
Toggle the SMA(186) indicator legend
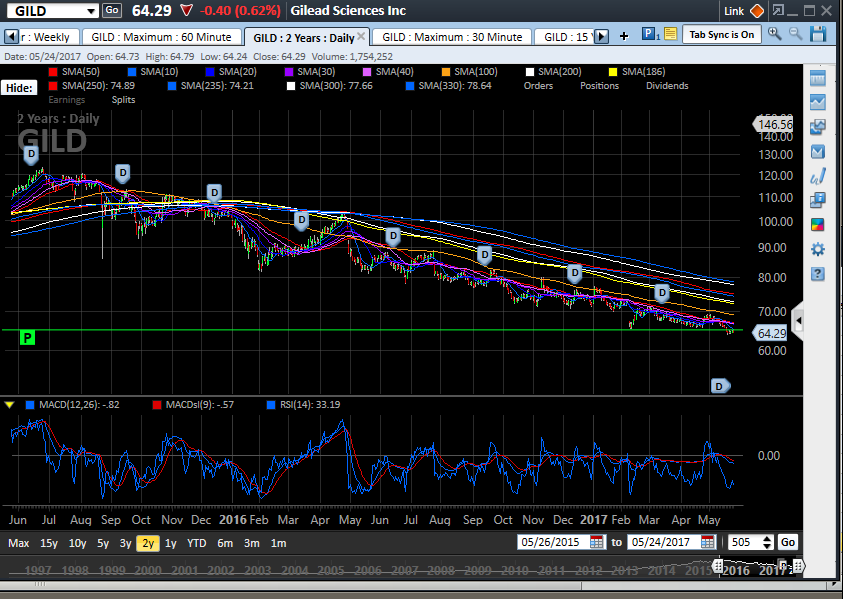point(637,72)
